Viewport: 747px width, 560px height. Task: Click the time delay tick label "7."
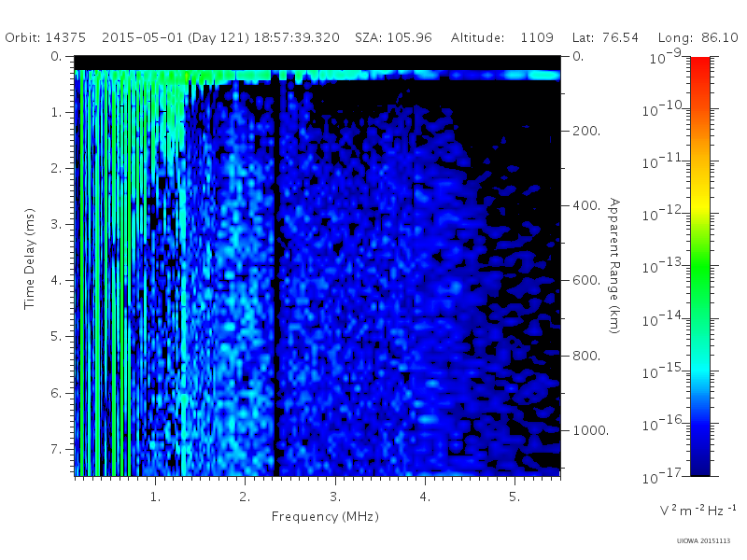click(x=56, y=449)
